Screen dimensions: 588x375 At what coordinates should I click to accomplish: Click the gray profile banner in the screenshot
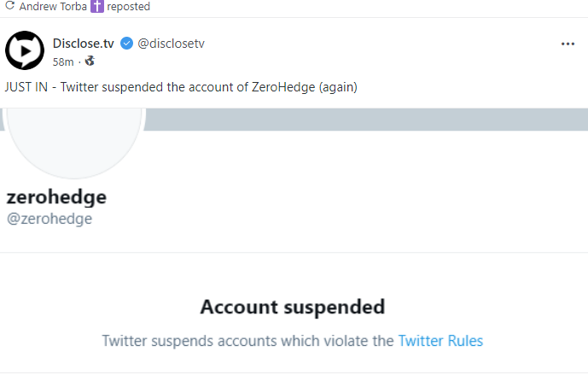(x=367, y=120)
